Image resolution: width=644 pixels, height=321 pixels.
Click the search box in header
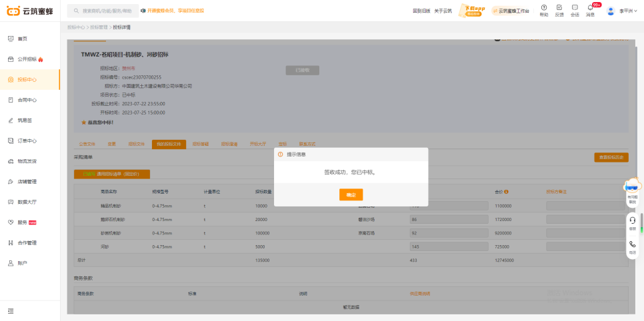point(107,11)
